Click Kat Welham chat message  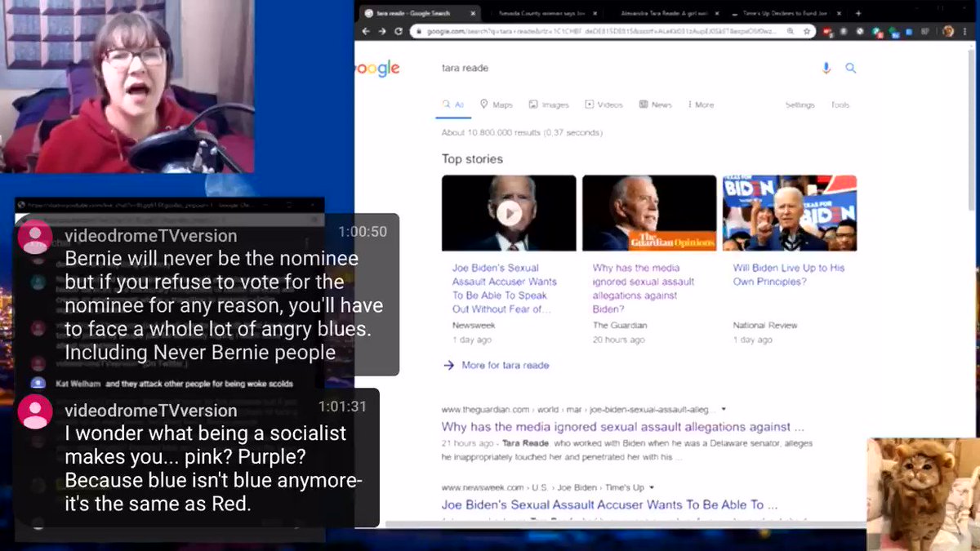174,384
